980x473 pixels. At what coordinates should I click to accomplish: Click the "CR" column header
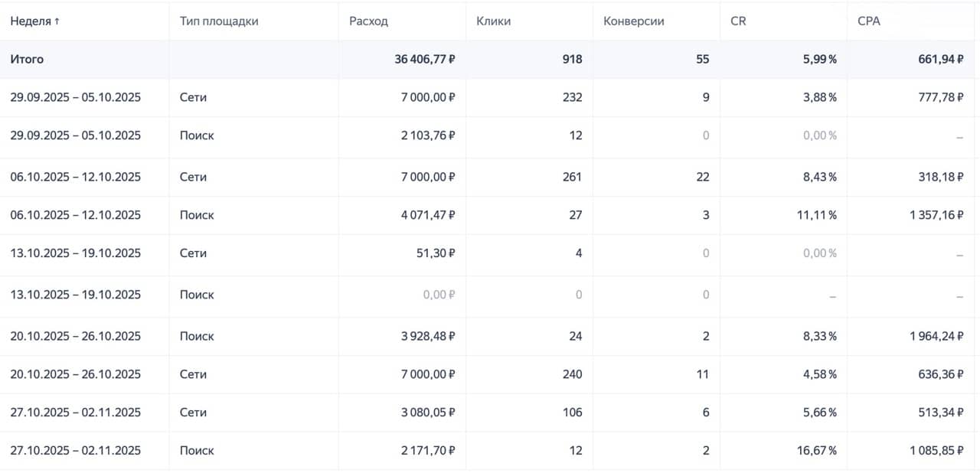(x=738, y=21)
